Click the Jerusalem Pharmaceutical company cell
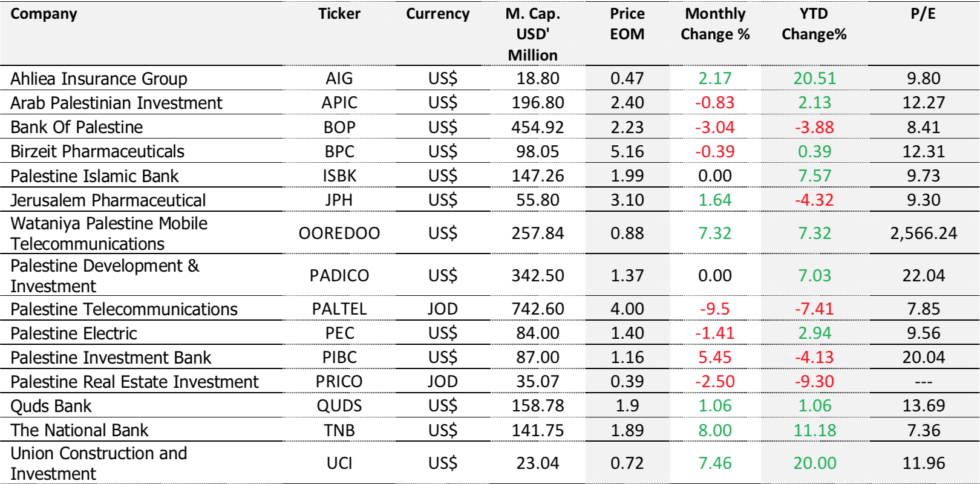The image size is (980, 484). [108, 200]
